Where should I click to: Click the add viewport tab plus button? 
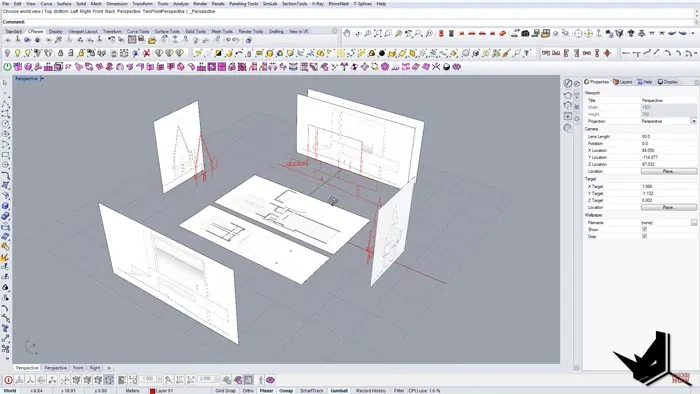coord(108,368)
